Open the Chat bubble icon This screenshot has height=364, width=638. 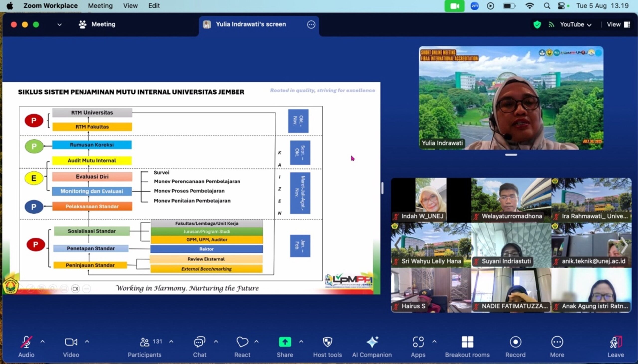199,342
